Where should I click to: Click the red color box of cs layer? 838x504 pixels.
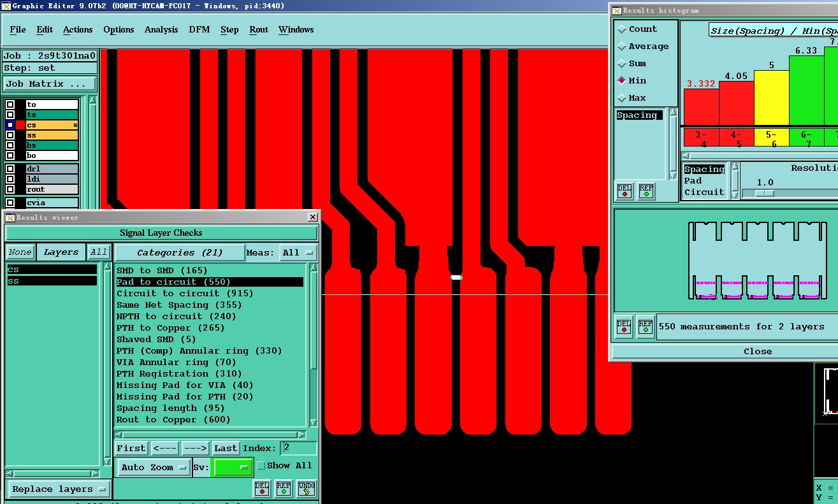20,125
